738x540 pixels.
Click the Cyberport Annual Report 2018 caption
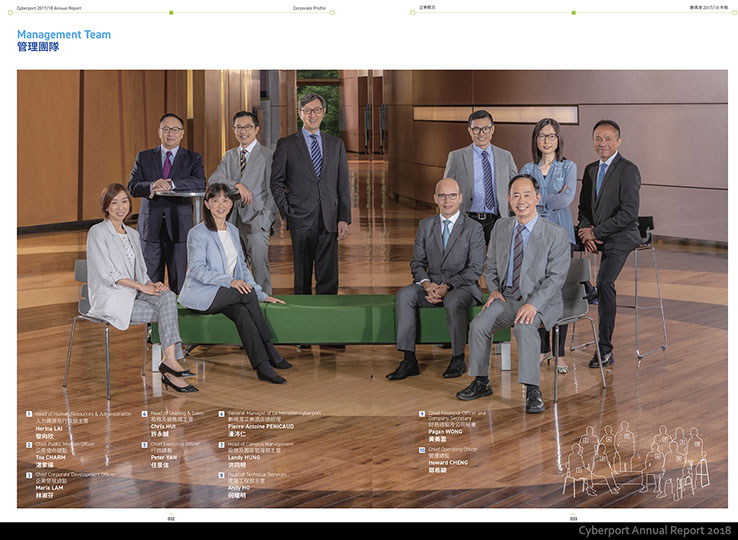(654, 530)
